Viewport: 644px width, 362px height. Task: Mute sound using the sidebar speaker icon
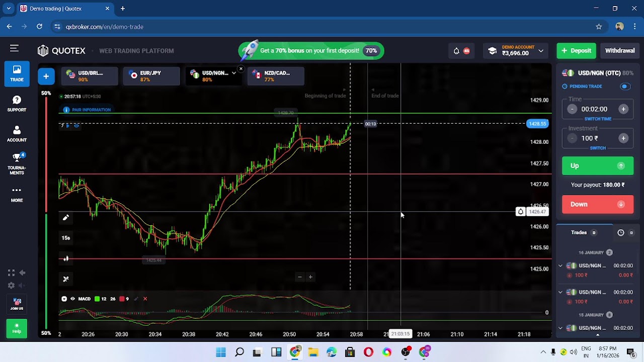[22, 285]
